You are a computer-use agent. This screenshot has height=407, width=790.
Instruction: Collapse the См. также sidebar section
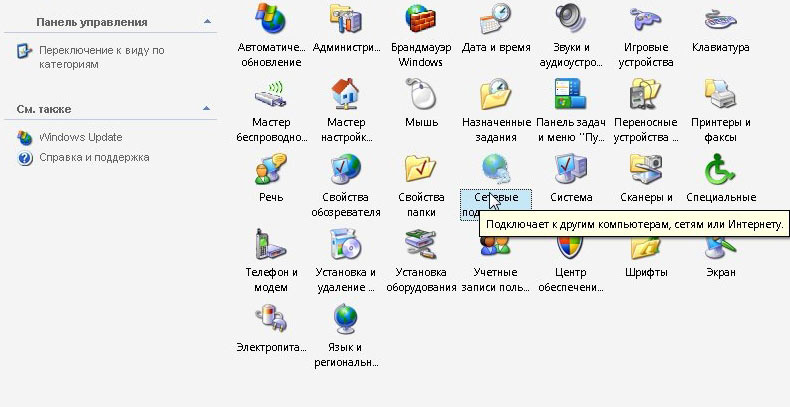click(x=206, y=108)
